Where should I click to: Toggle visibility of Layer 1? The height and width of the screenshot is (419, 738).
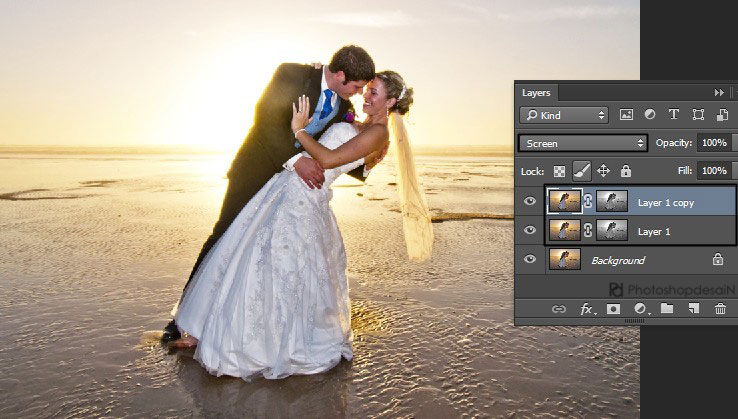click(x=530, y=231)
